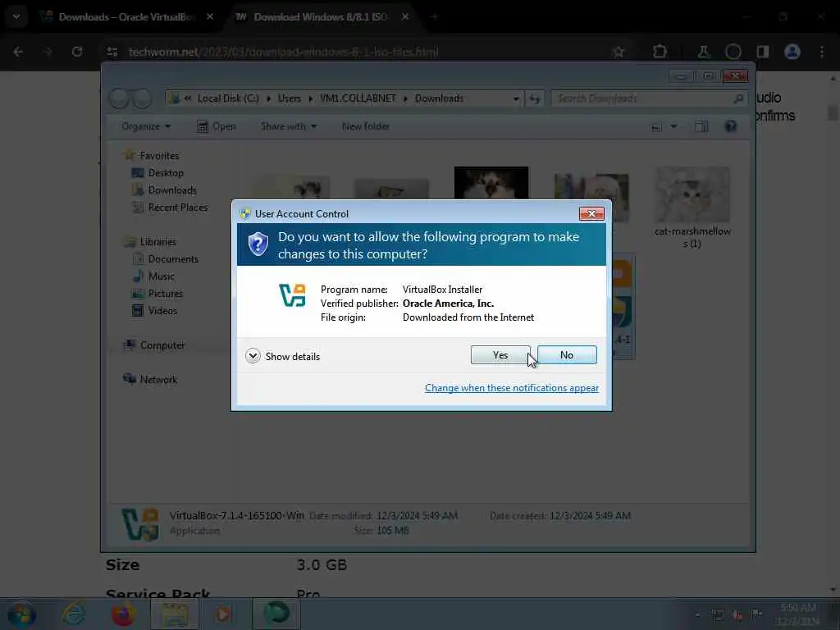840x630 pixels.
Task: Open the Windows Start orb
Action: 21,614
